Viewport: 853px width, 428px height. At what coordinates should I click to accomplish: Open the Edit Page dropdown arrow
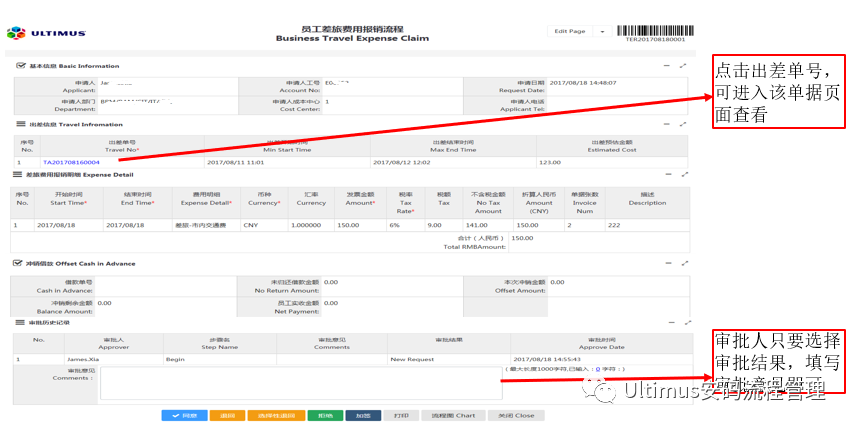602,32
